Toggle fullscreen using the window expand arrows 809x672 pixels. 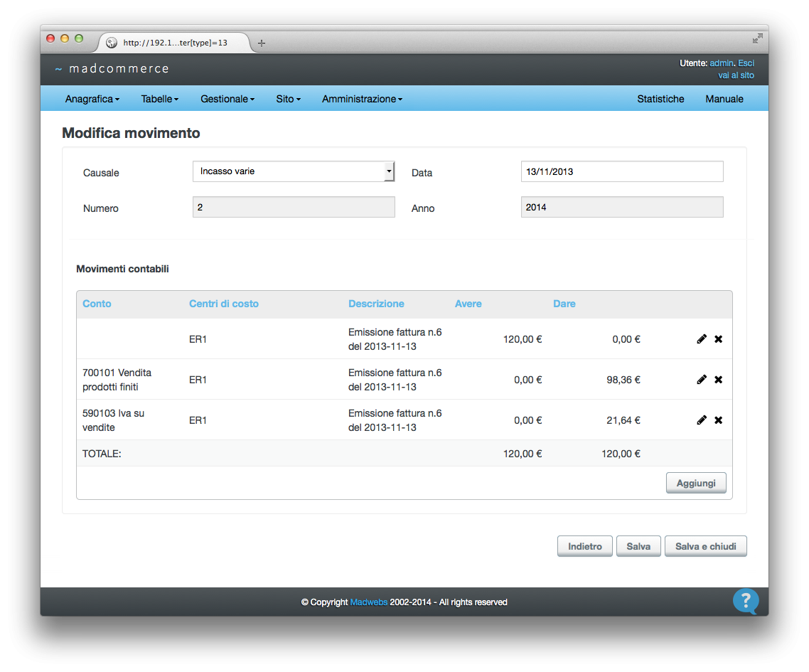757,38
